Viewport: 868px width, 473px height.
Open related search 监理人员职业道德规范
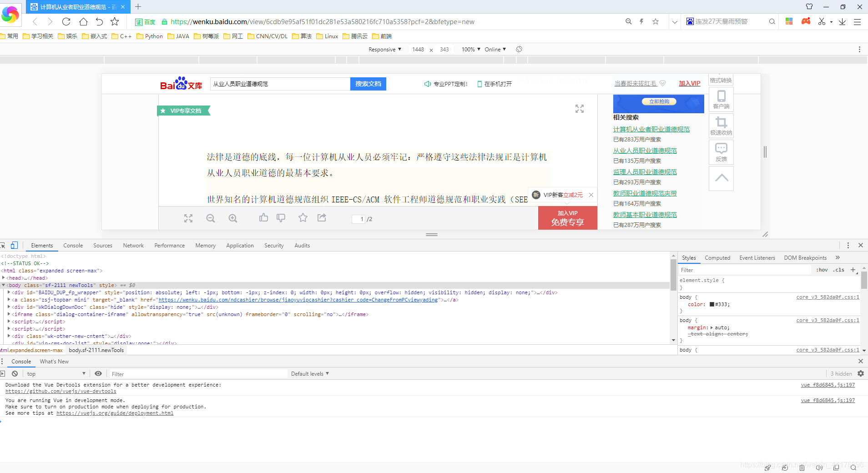point(645,172)
